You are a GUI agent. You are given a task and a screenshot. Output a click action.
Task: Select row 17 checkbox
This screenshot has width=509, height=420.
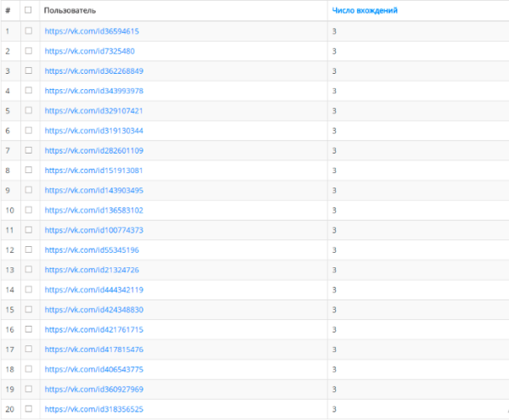[29, 349]
